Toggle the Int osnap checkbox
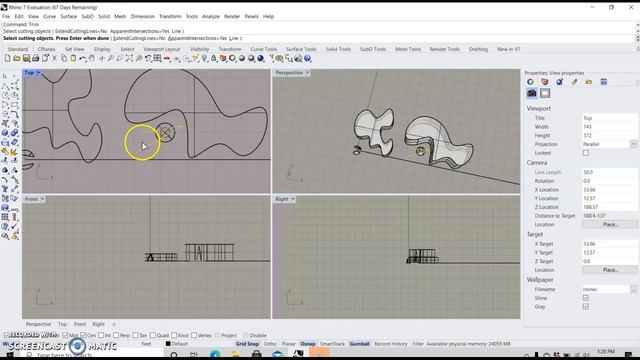Image resolution: width=640 pixels, height=360 pixels. pyautogui.click(x=101, y=336)
